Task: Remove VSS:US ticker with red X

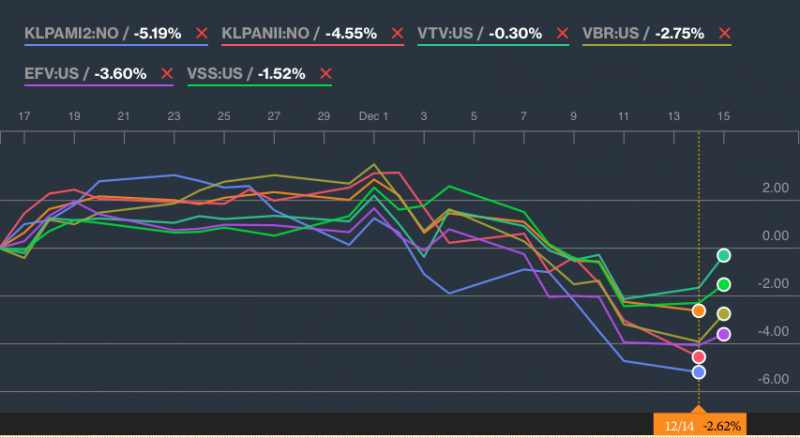Action: 326,74
